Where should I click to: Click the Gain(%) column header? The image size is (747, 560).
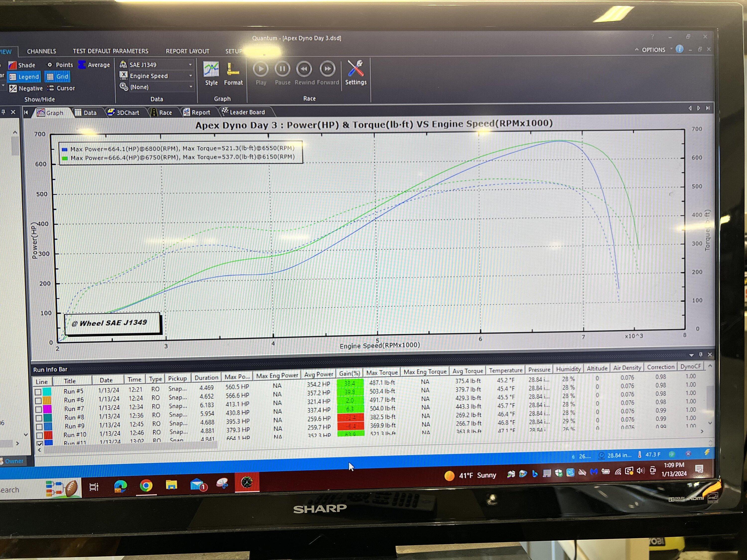point(350,373)
